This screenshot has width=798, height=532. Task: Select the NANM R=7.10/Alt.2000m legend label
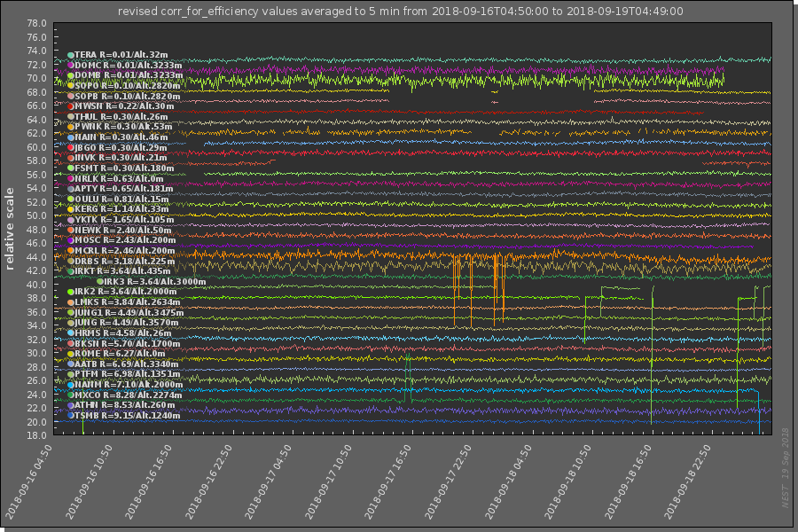coord(129,384)
